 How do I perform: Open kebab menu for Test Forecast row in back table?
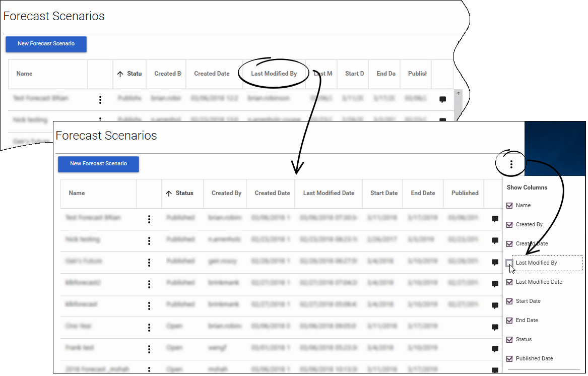click(x=100, y=100)
